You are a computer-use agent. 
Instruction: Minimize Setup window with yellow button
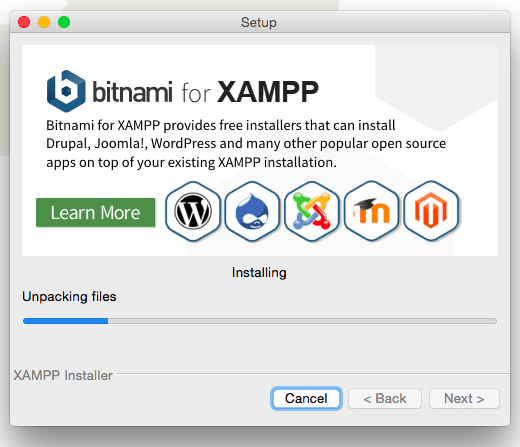(x=44, y=22)
